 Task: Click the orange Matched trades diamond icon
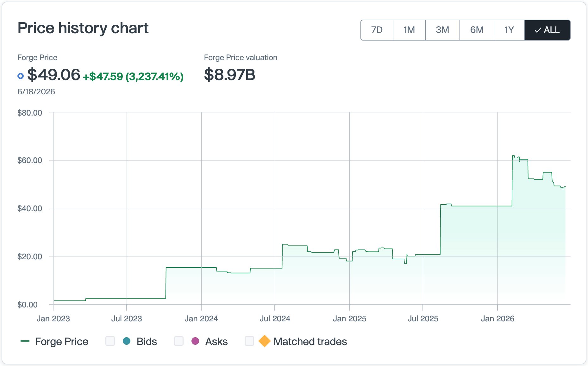click(x=264, y=341)
